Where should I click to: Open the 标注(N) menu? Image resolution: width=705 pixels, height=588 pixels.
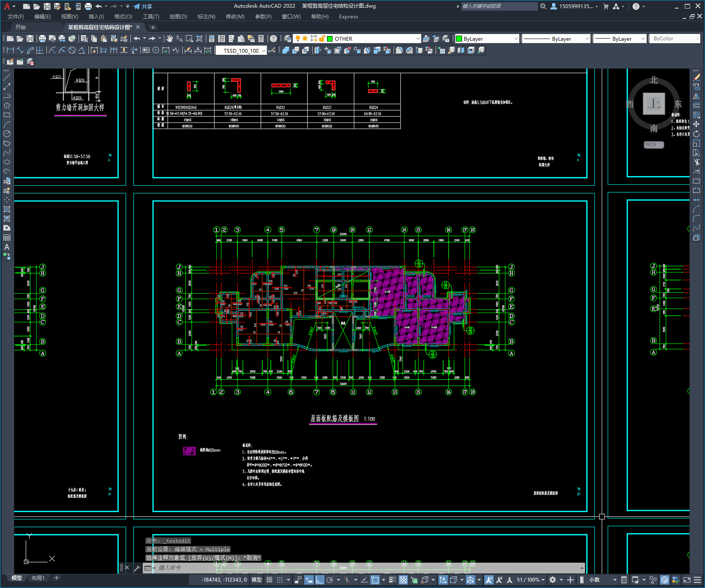pyautogui.click(x=206, y=16)
